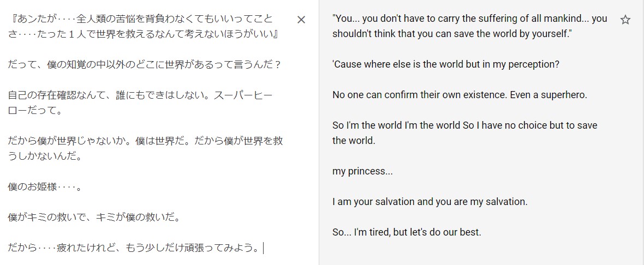Click the source line うしかないんだ。

pos(45,156)
